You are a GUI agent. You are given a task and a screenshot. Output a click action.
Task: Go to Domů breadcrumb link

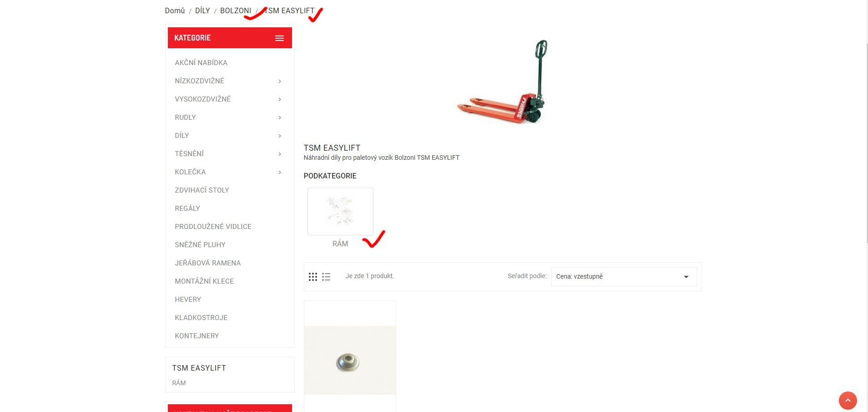(175, 10)
